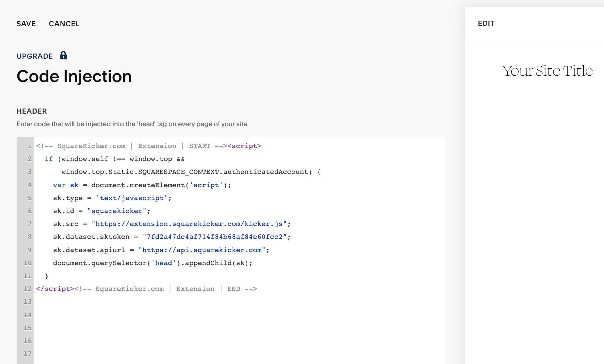Click line number 17 in the gutter
This screenshot has height=364, width=604.
[28, 354]
